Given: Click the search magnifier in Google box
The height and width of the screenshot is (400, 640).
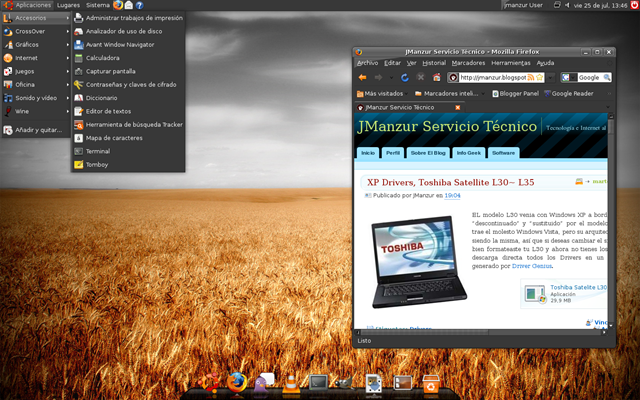Looking at the screenshot, I should point(607,77).
